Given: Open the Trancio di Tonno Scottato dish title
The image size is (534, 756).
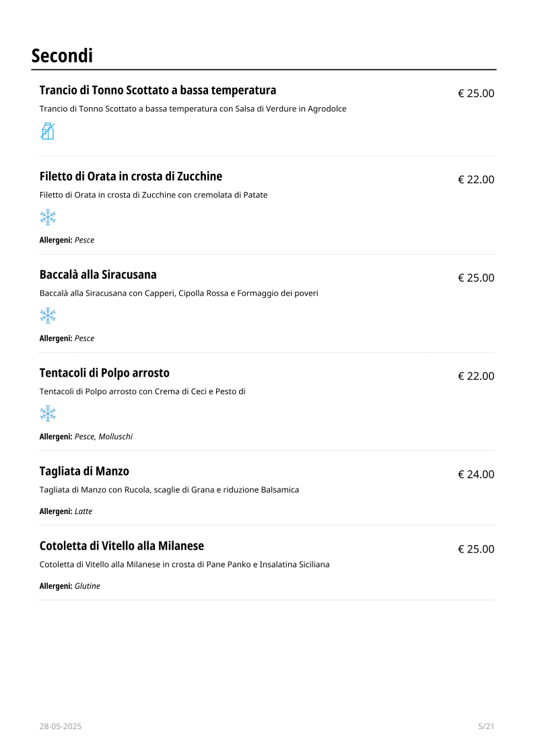Looking at the screenshot, I should click(x=158, y=90).
